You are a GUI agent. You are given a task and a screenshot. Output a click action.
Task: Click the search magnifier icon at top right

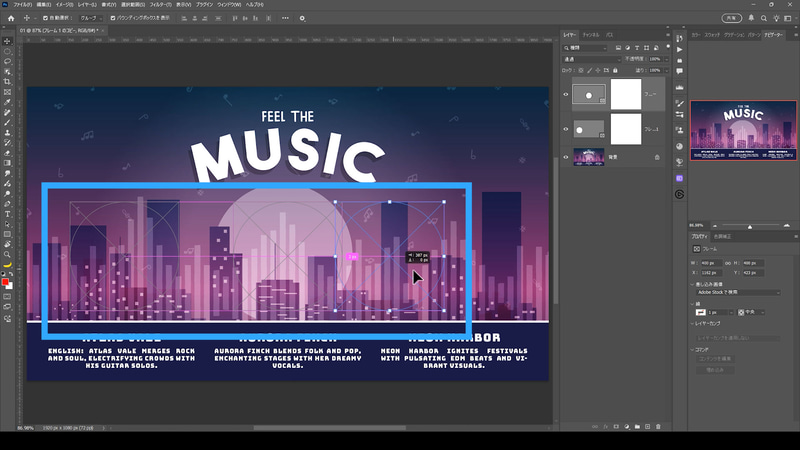[x=764, y=18]
